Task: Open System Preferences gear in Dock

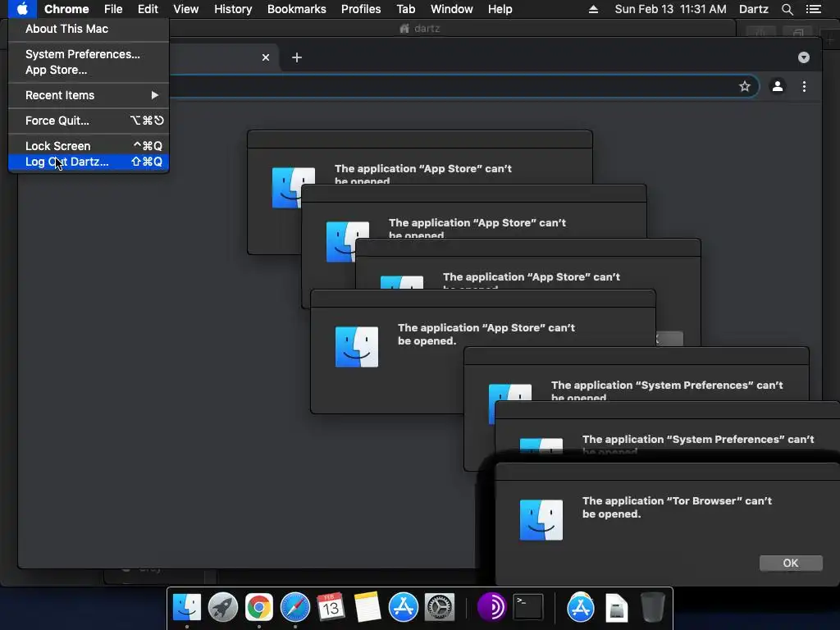Action: (x=440, y=607)
